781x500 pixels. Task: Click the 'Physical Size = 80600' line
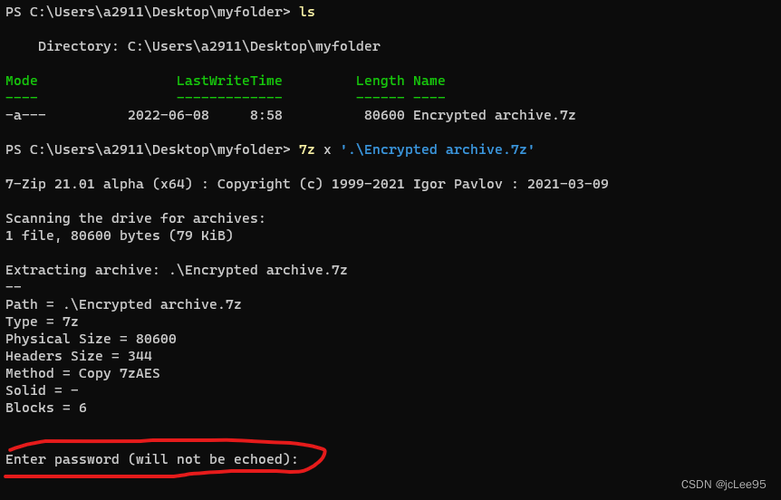[x=90, y=338]
